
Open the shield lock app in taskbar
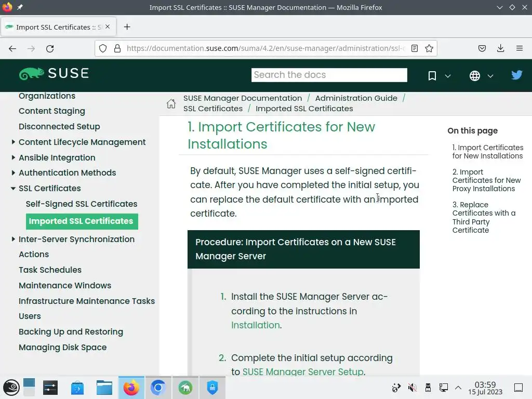[212, 388]
